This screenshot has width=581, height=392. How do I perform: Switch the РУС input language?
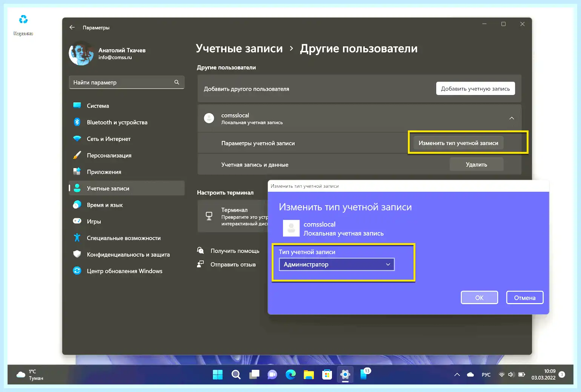[486, 375]
